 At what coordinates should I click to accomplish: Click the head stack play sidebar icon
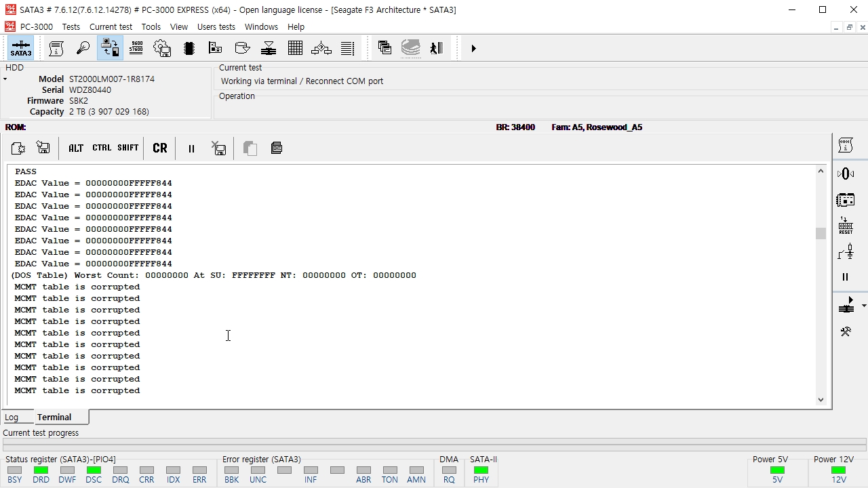[846, 305]
